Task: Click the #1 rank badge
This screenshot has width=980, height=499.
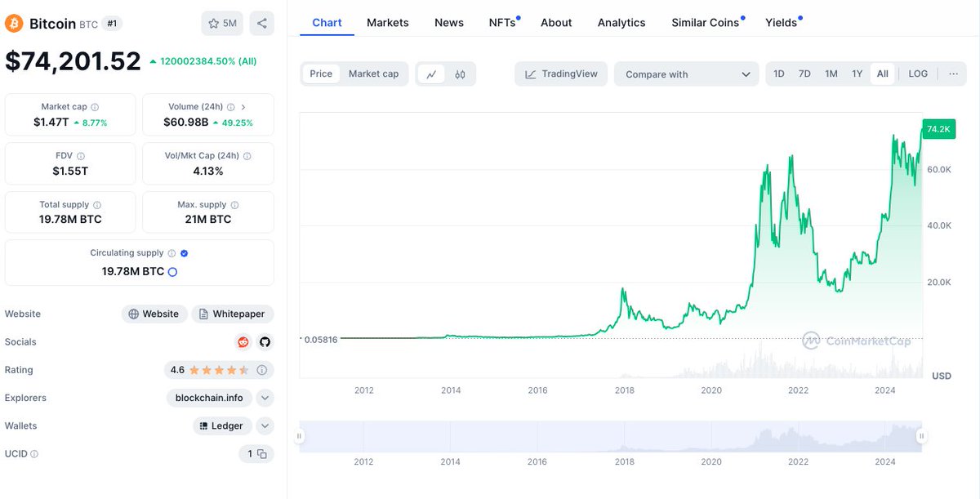Action: [x=113, y=24]
